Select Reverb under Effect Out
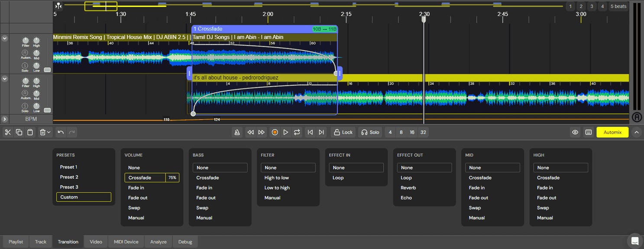Screen dimensions: 644x249 408,188
